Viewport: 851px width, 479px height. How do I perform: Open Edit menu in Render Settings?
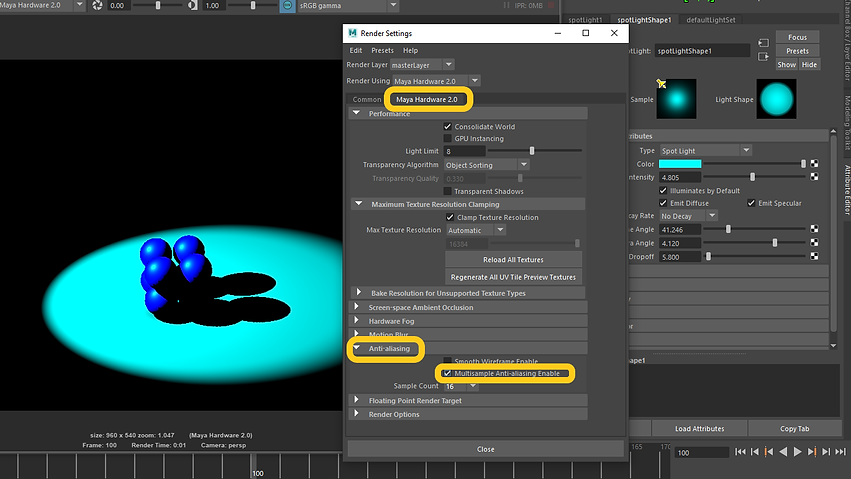pos(355,50)
